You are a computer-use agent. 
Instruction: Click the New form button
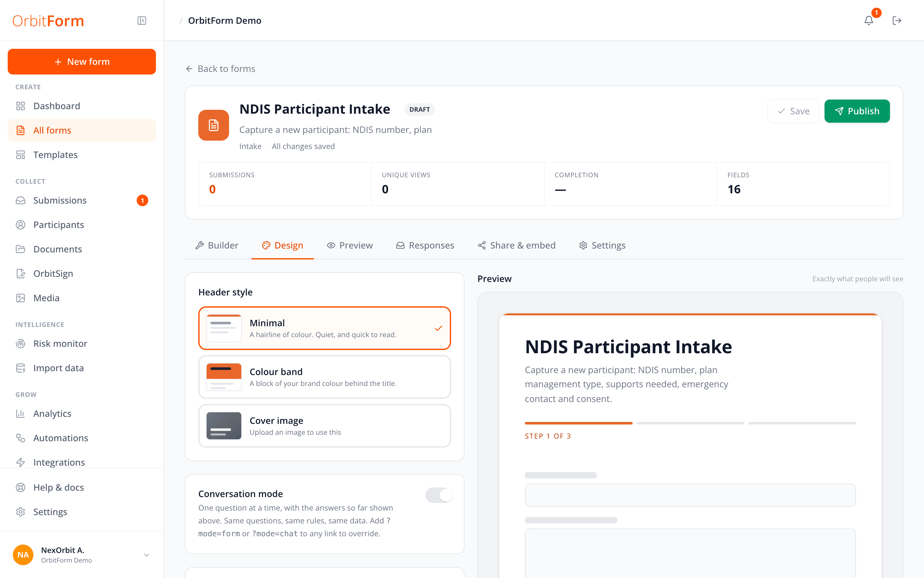82,62
